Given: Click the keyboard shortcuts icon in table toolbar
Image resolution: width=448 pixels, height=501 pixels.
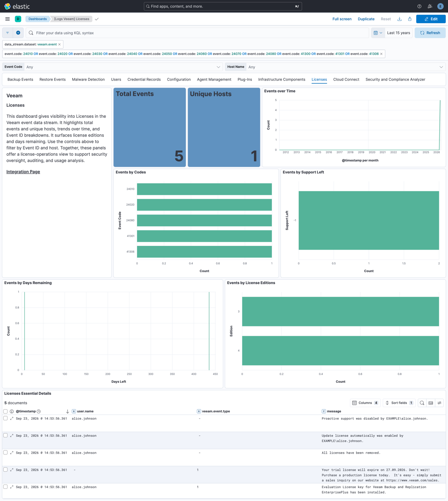Looking at the screenshot, I should tap(431, 403).
